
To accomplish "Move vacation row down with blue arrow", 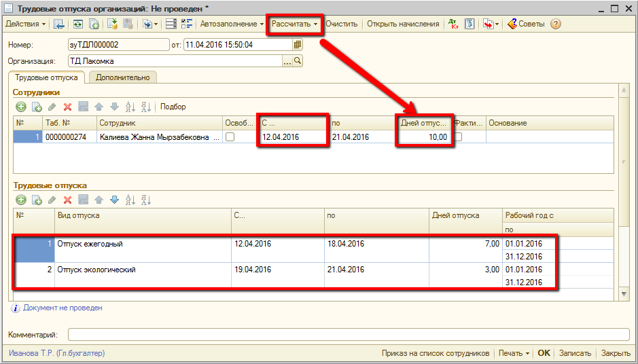I will pos(114,200).
